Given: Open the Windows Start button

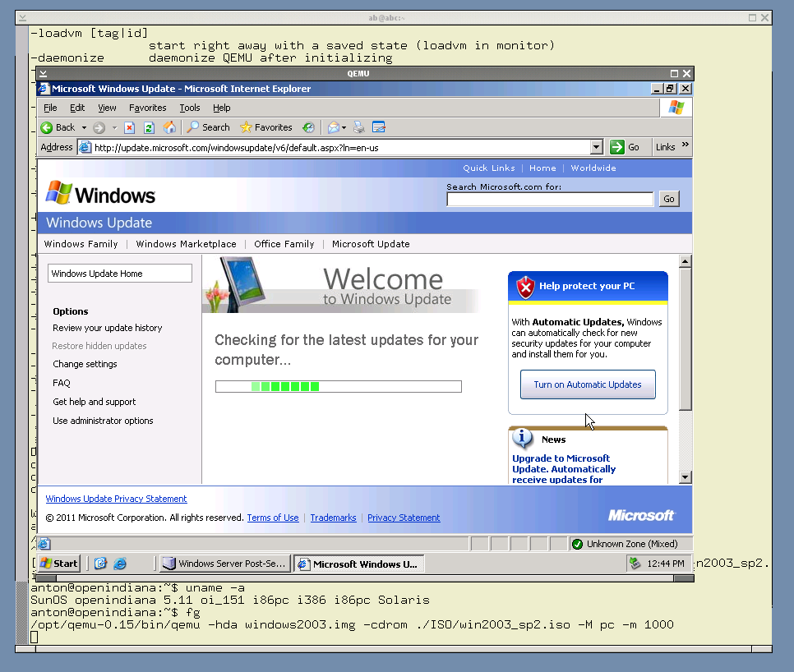Looking at the screenshot, I should coord(59,564).
